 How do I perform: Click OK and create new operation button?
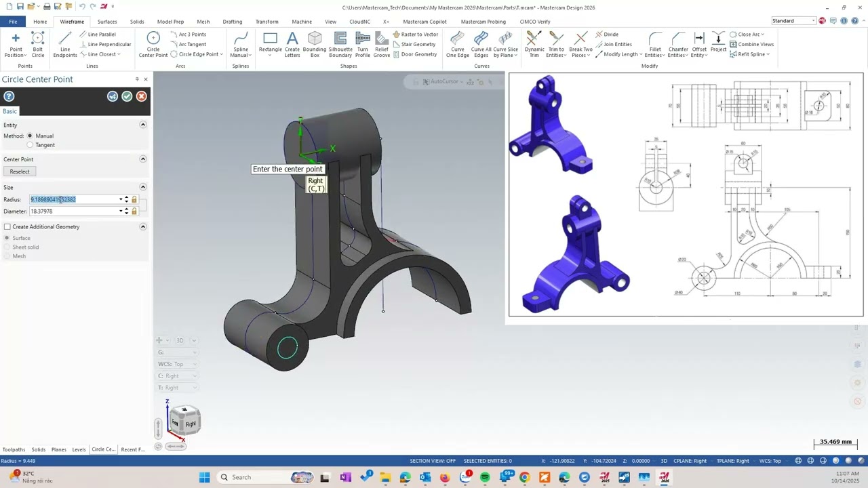[x=113, y=96]
